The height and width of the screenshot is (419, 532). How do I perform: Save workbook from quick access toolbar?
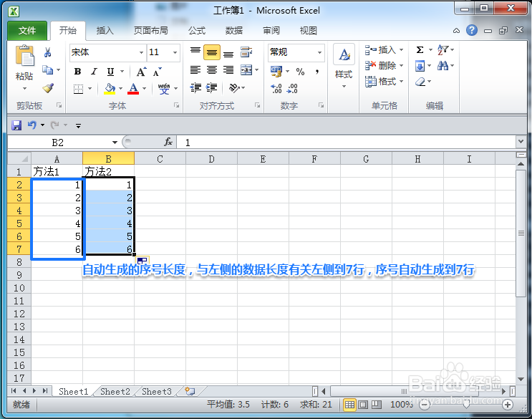pos(16,125)
